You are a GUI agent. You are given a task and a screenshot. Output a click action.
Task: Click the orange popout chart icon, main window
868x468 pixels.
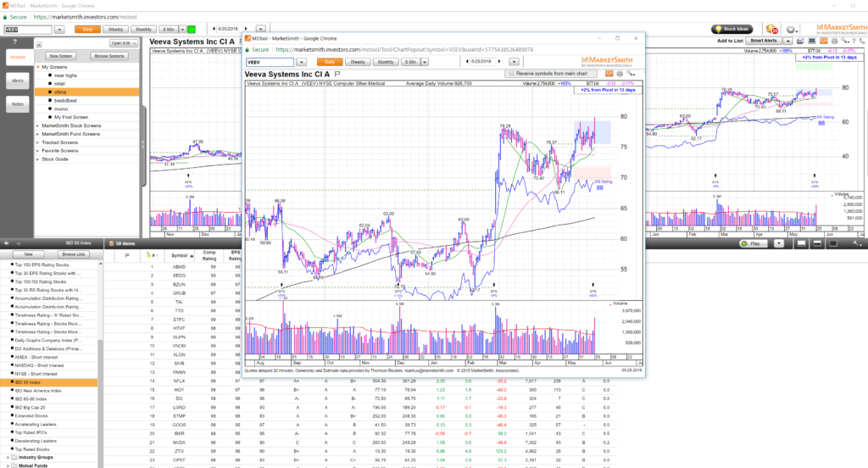pyautogui.click(x=824, y=41)
